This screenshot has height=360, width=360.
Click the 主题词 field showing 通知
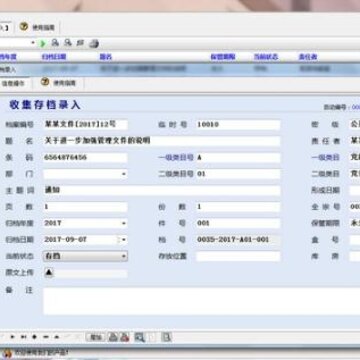(162, 190)
